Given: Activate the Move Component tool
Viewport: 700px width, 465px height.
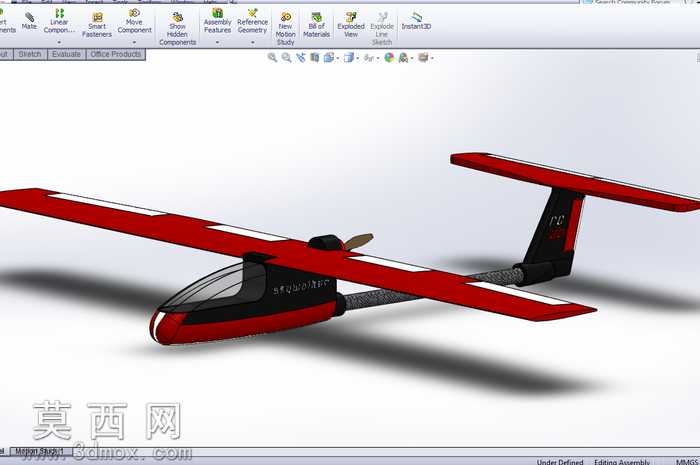Looking at the screenshot, I should coord(134,21).
